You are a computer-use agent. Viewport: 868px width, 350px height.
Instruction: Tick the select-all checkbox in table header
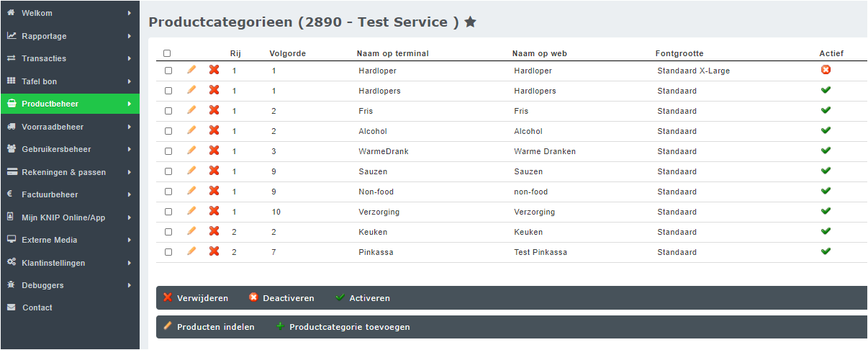(167, 53)
